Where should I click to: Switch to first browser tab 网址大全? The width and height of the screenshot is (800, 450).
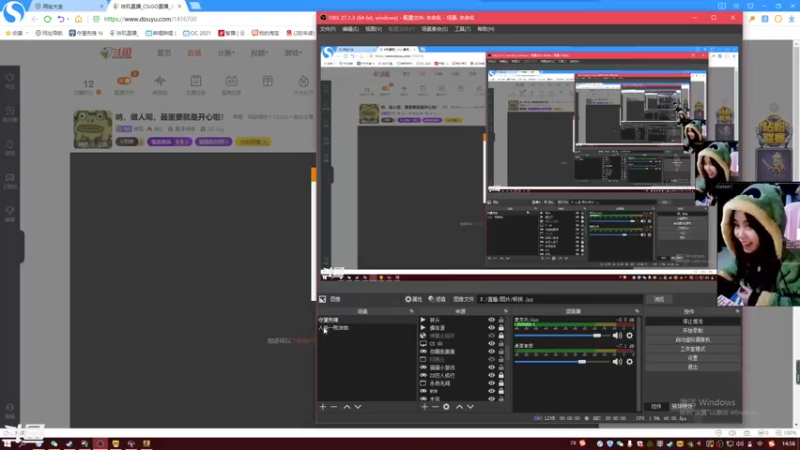(x=67, y=6)
